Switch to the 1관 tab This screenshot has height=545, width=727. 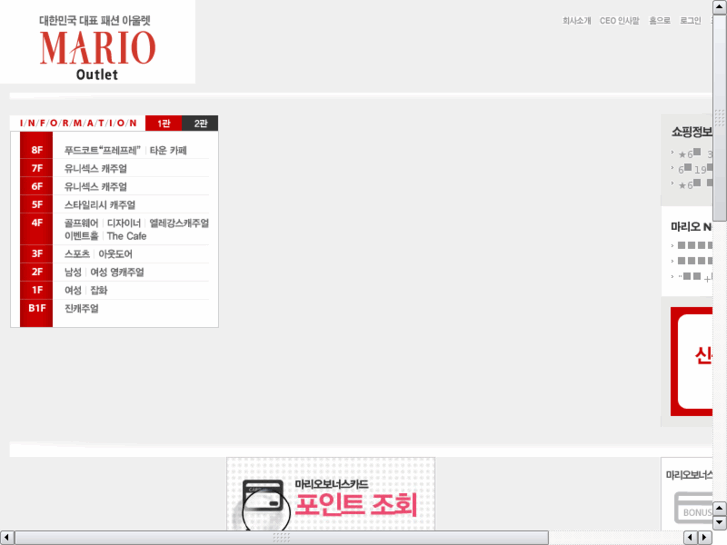click(164, 123)
